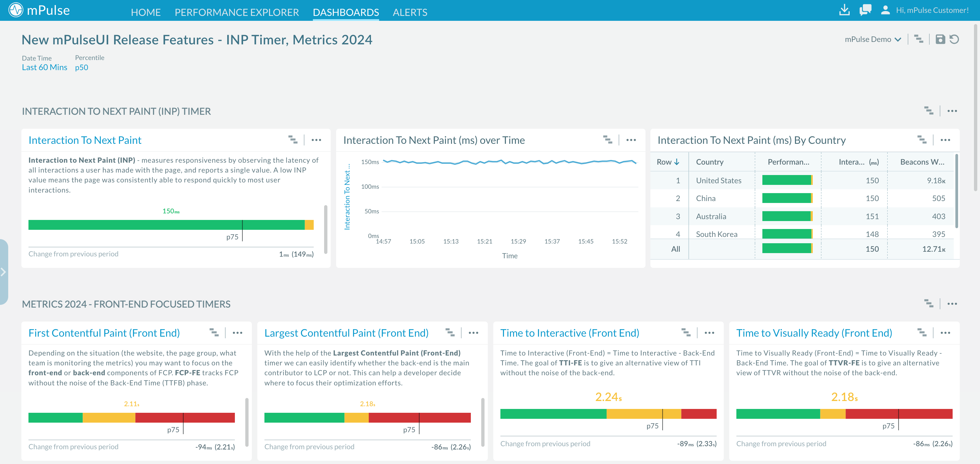Image resolution: width=980 pixels, height=464 pixels.
Task: Change date range via Last 60 Mins link
Action: point(45,67)
